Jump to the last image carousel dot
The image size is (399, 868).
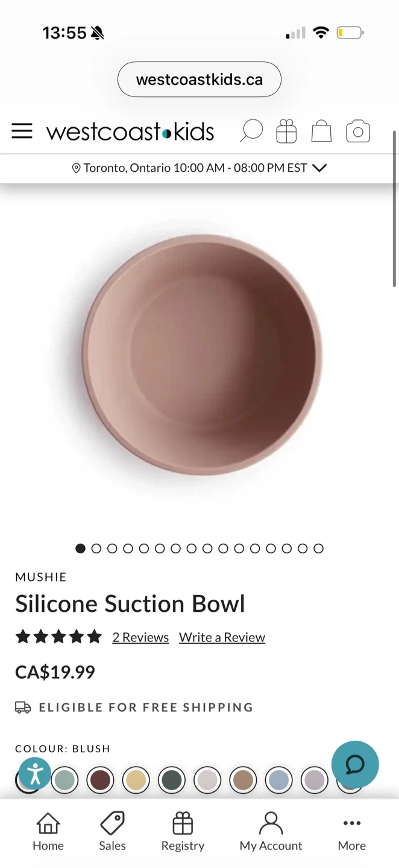(x=319, y=549)
